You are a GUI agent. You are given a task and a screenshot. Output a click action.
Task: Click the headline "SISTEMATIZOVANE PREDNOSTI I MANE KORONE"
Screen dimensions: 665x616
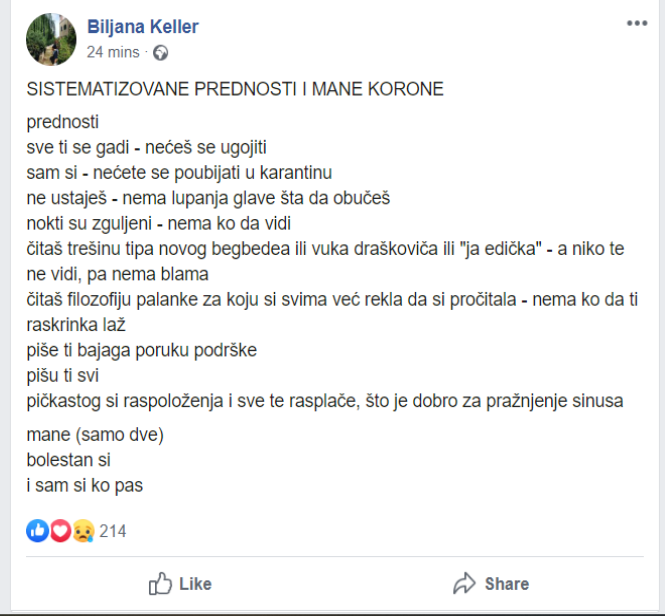point(235,89)
